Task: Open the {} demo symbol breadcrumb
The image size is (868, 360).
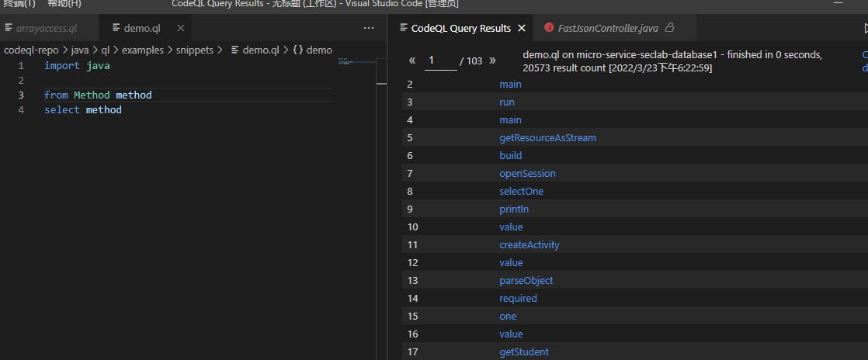Action: (312, 50)
